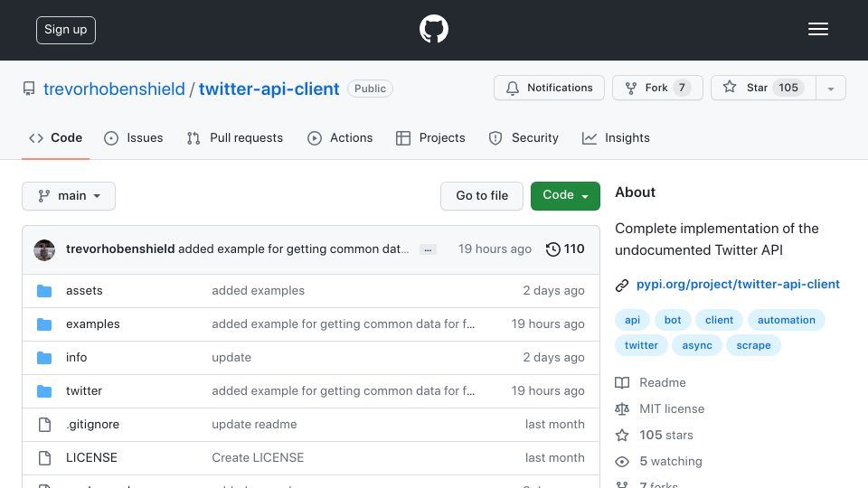The height and width of the screenshot is (488, 868).
Task: Open the MIT license link
Action: tap(672, 408)
